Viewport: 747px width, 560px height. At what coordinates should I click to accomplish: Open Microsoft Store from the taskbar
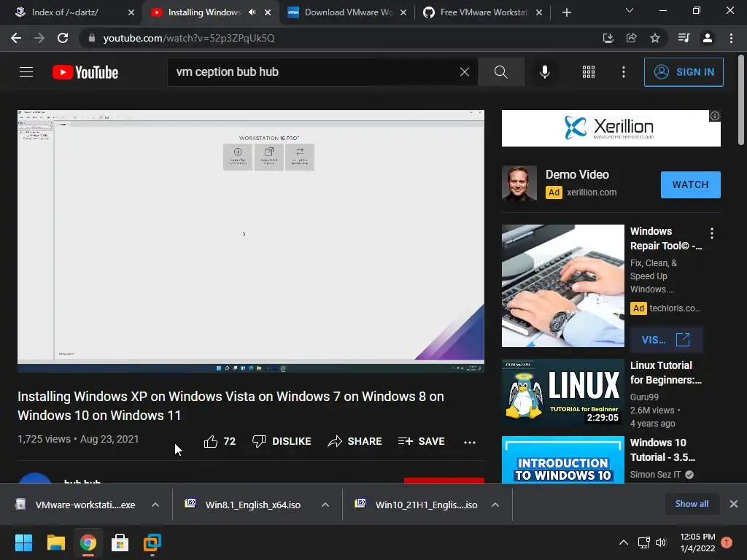pos(120,542)
